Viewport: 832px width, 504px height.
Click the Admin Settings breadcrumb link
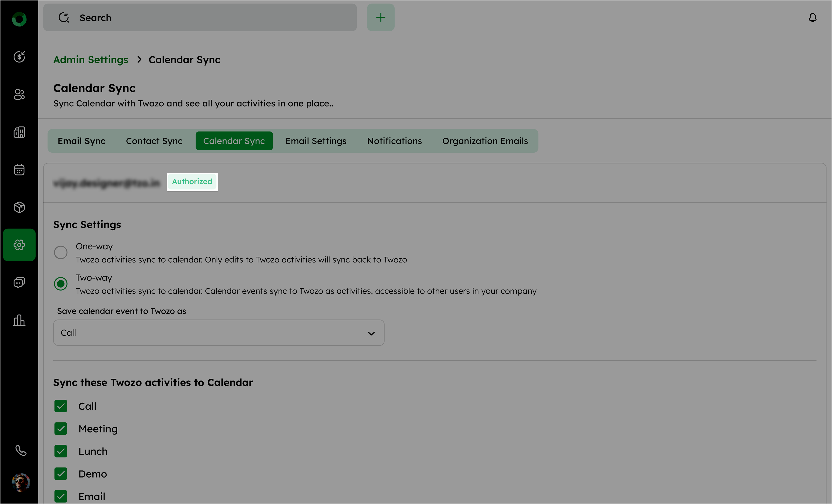[x=91, y=60]
